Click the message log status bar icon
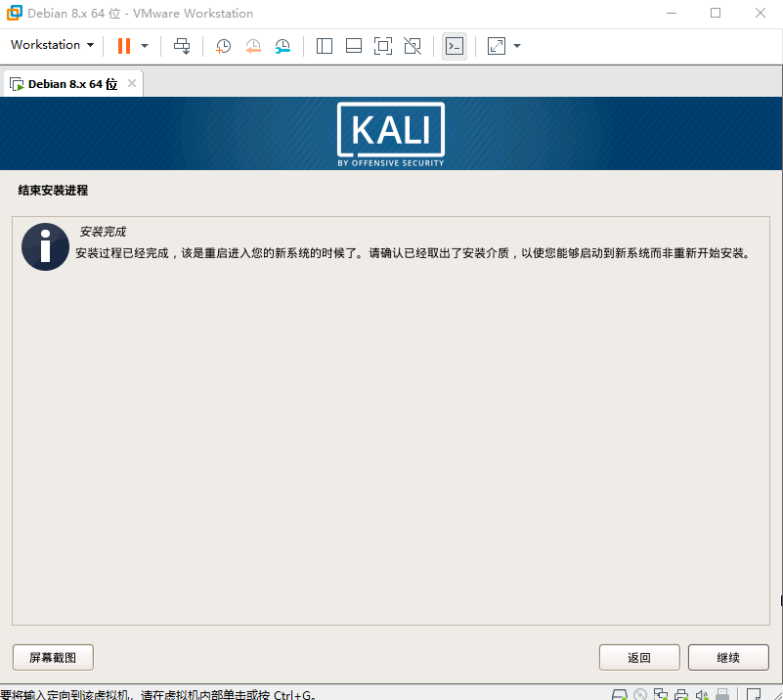 (754, 694)
